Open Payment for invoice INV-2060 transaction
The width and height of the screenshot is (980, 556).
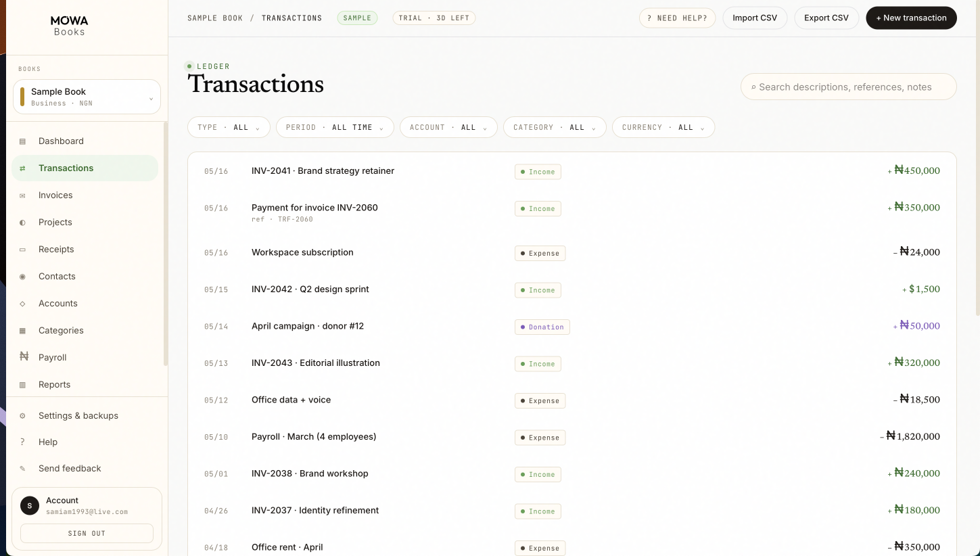(x=571, y=212)
